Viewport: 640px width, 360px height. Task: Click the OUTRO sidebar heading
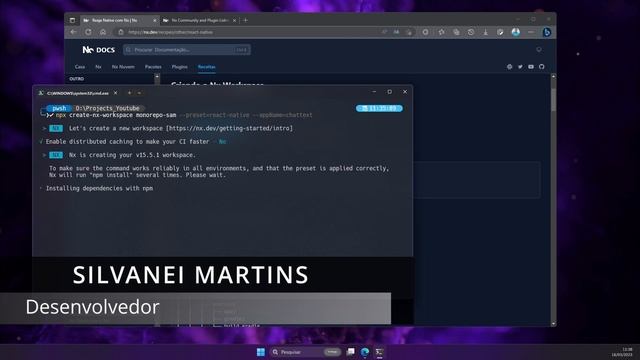pyautogui.click(x=77, y=79)
